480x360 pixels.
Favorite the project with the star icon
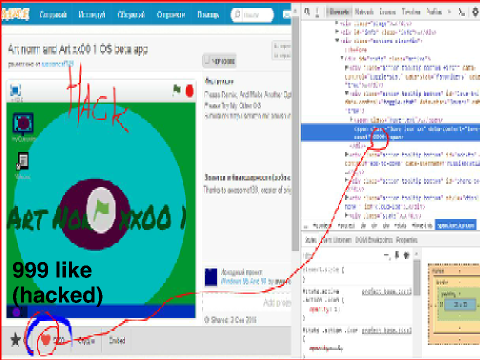(x=15, y=340)
